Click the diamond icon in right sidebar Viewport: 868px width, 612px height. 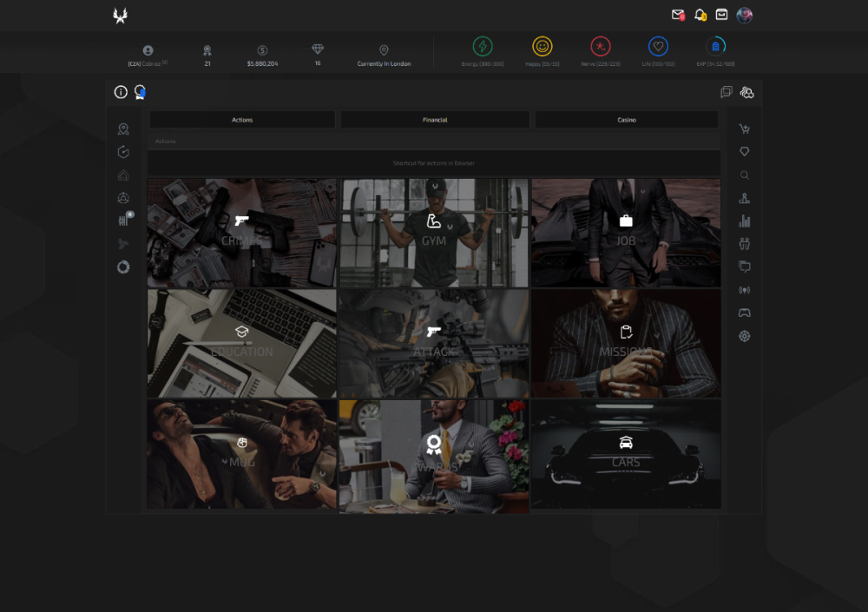click(744, 152)
